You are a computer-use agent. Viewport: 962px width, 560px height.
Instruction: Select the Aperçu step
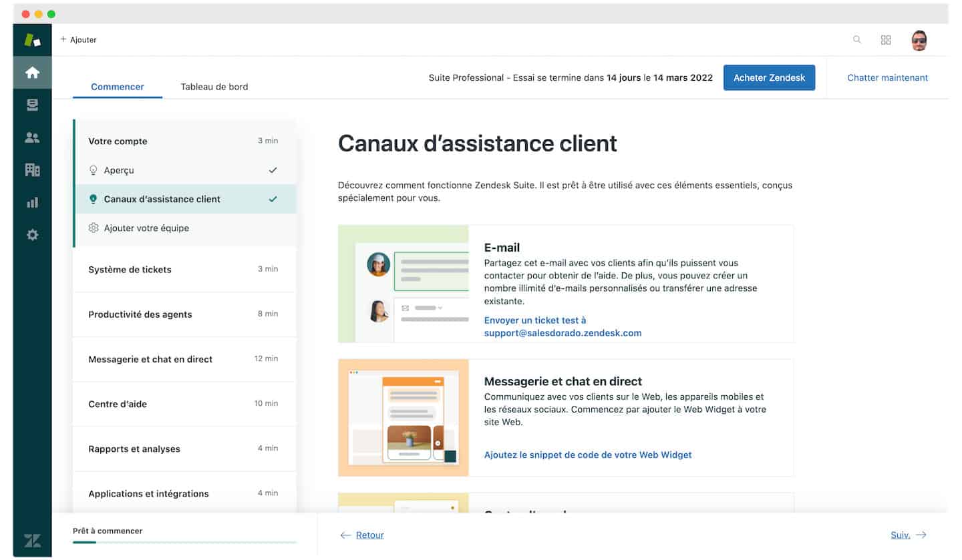point(184,170)
